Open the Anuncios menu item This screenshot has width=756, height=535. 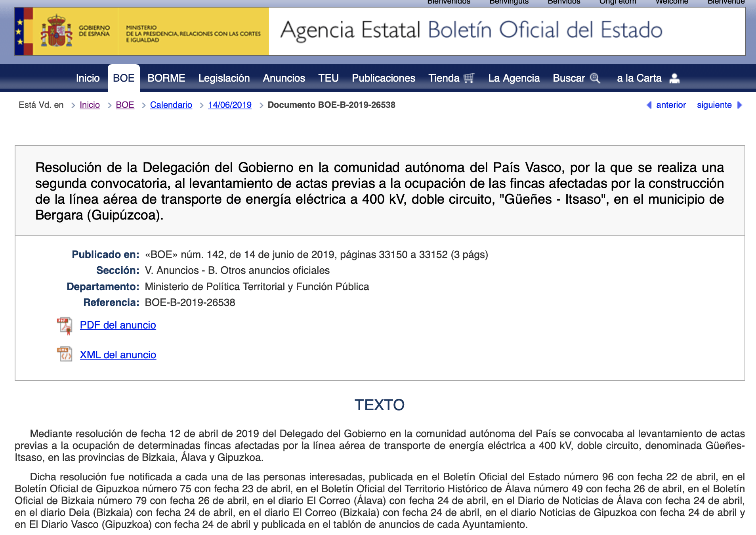(284, 78)
